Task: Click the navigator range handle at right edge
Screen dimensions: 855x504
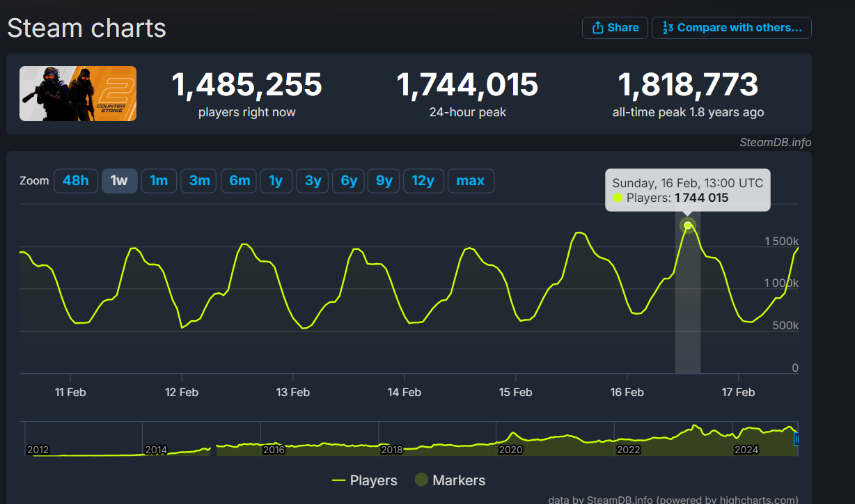Action: [797, 439]
